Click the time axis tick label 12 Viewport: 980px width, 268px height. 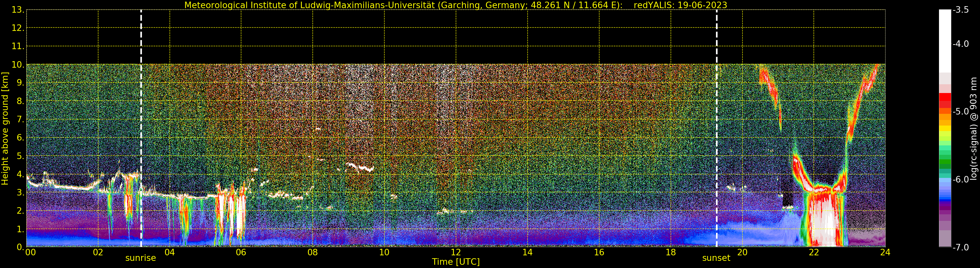click(x=456, y=252)
